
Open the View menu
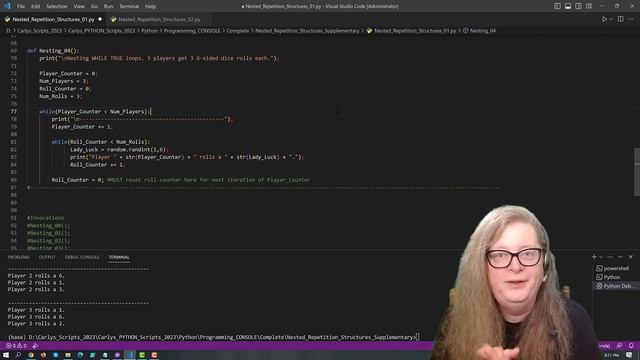point(79,7)
